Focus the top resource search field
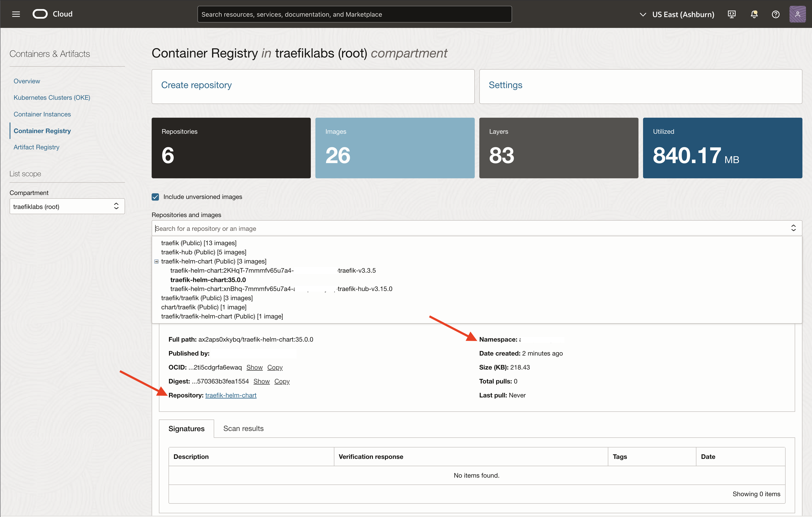 (x=354, y=15)
